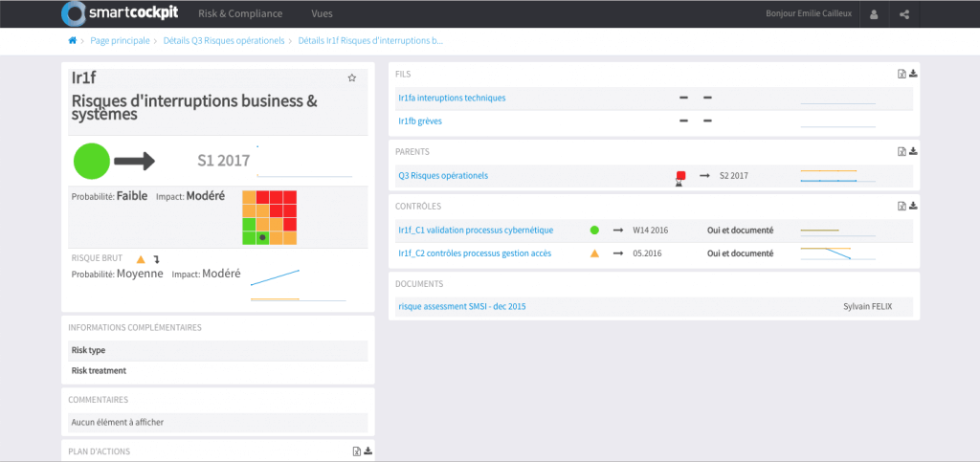Screen dimensions: 980x462
Task: Click the S1 2017 period label
Action: pos(224,161)
